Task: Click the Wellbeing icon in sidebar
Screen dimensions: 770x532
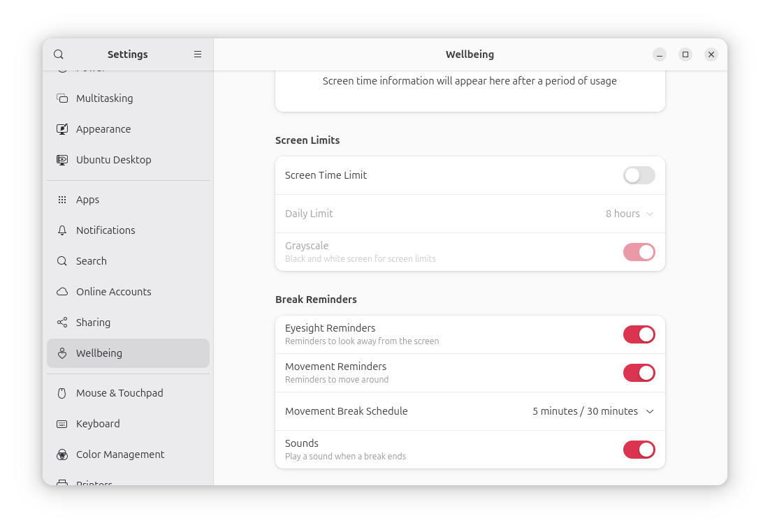Action: click(x=62, y=353)
